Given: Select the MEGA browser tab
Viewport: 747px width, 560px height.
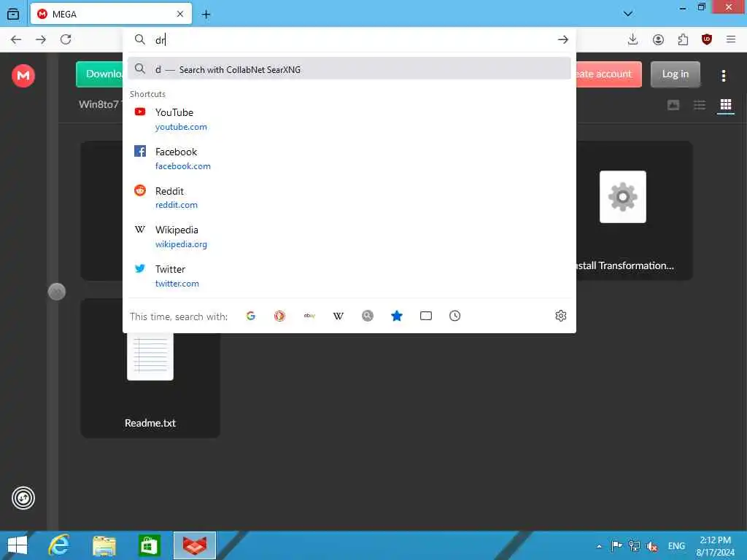Looking at the screenshot, I should (111, 14).
